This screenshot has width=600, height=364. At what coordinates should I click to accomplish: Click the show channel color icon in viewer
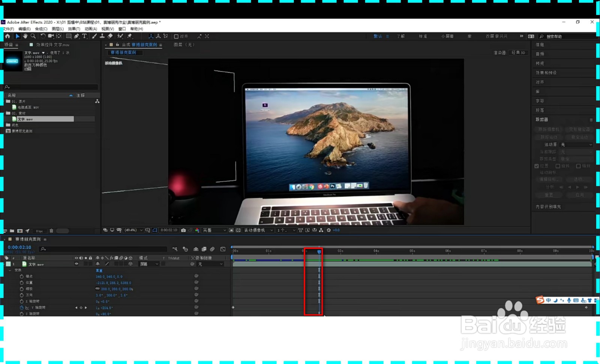[x=197, y=230]
